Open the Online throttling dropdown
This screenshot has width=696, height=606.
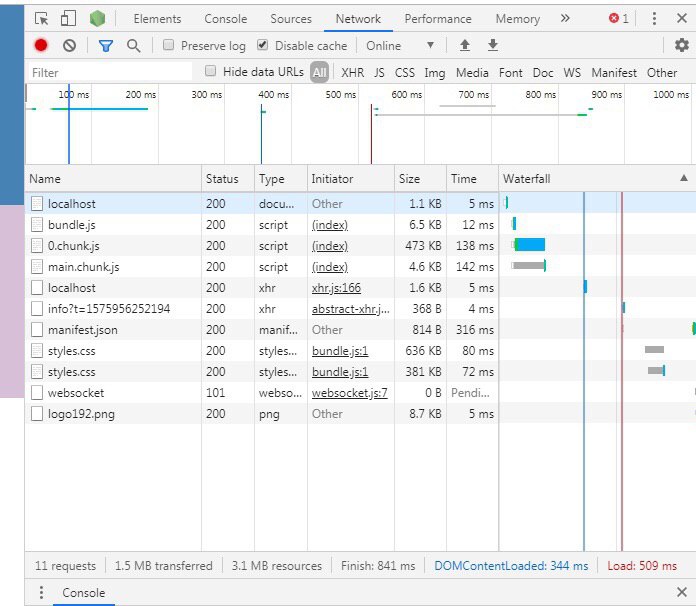coord(400,46)
